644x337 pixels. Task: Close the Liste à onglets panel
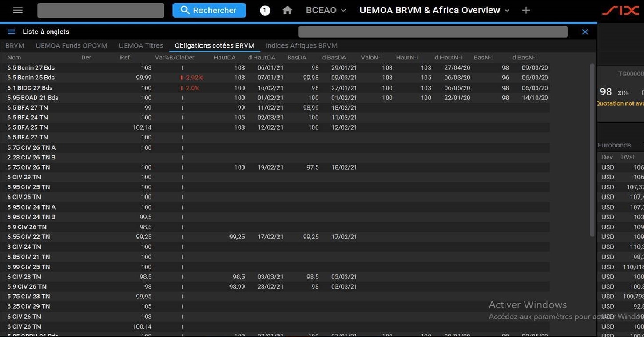[x=585, y=32]
